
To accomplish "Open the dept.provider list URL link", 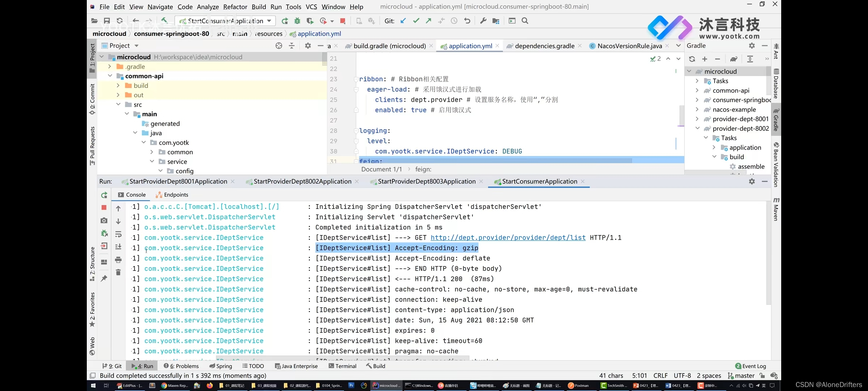I will click(508, 237).
